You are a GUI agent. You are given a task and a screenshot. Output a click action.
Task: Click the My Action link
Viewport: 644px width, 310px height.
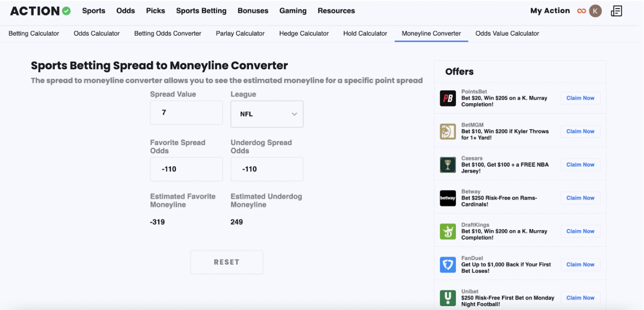pyautogui.click(x=550, y=11)
